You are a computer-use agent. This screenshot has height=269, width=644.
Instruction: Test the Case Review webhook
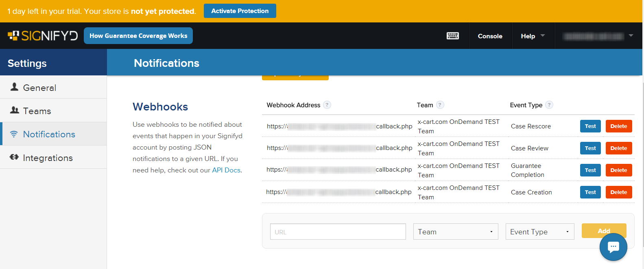[x=590, y=148]
